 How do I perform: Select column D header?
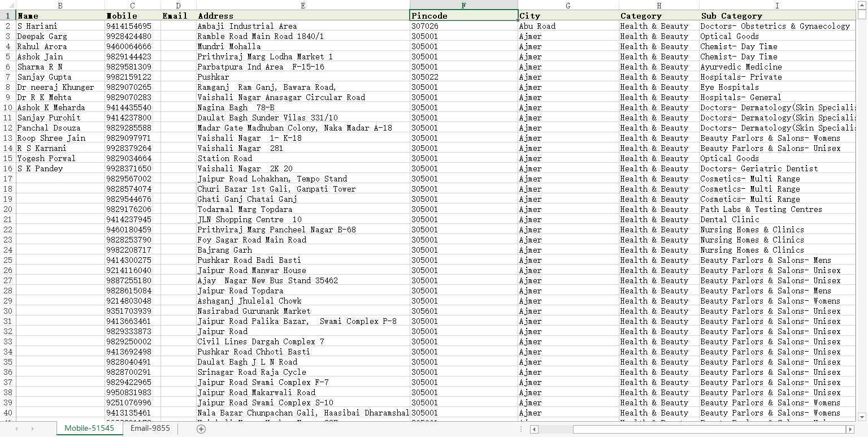coord(179,6)
